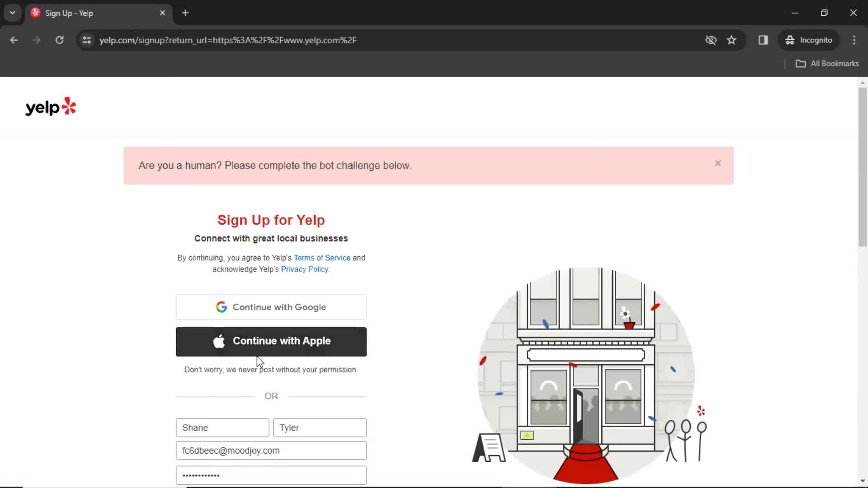Click the Incognito mode badge
The height and width of the screenshot is (488, 868).
tap(809, 40)
